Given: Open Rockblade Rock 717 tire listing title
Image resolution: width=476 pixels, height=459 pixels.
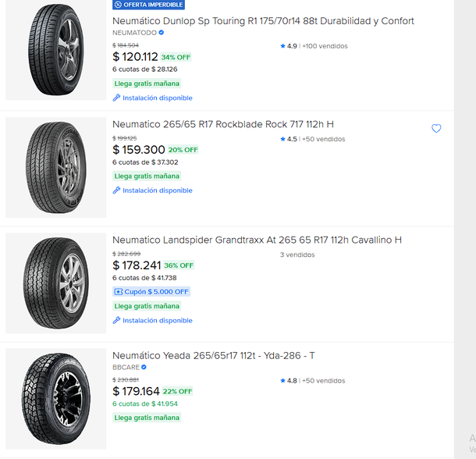Looking at the screenshot, I should [222, 124].
